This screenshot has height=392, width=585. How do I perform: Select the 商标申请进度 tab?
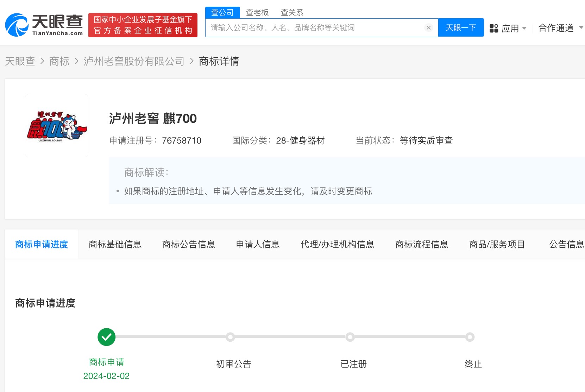(42, 244)
